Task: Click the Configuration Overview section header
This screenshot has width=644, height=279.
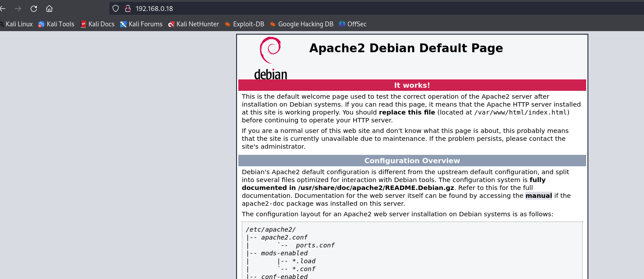Action: coord(412,161)
